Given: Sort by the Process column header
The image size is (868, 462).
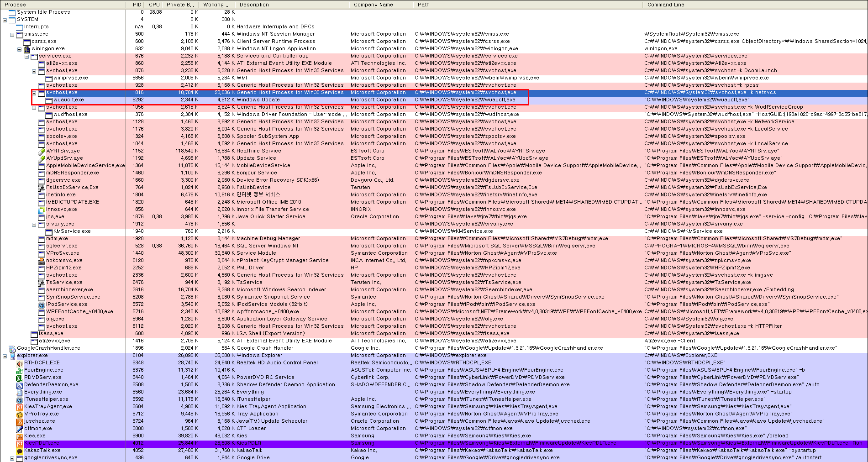Looking at the screenshot, I should [x=63, y=5].
